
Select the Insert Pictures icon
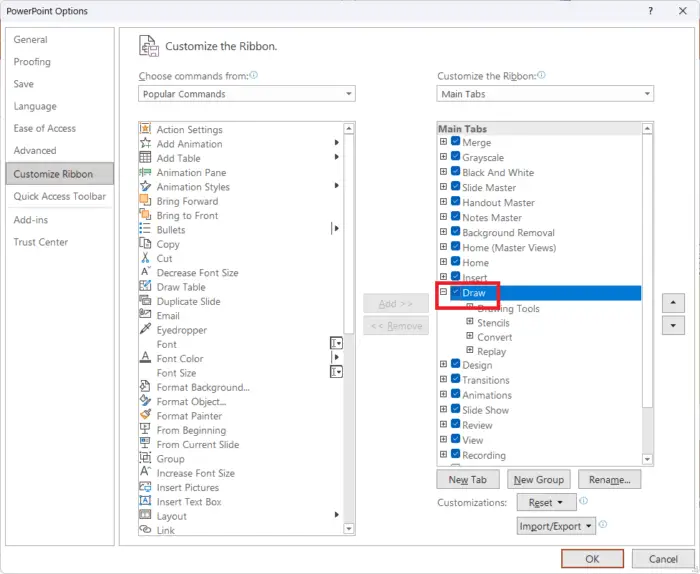pos(145,487)
